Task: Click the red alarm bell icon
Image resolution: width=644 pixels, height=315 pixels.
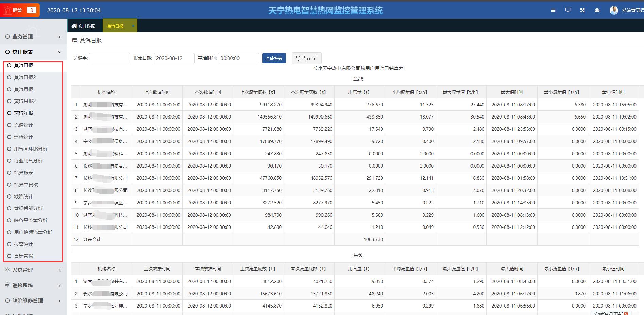Action: [x=7, y=11]
